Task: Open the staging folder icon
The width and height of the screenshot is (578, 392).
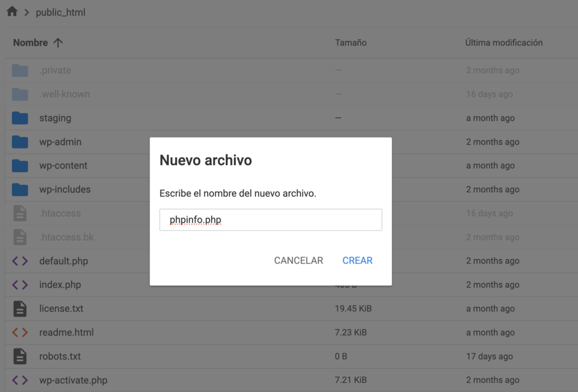Action: 19,117
